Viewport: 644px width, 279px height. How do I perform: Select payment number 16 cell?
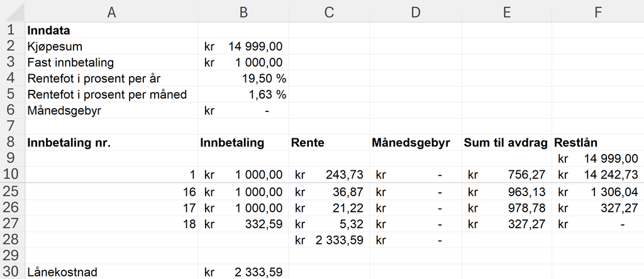pos(111,192)
